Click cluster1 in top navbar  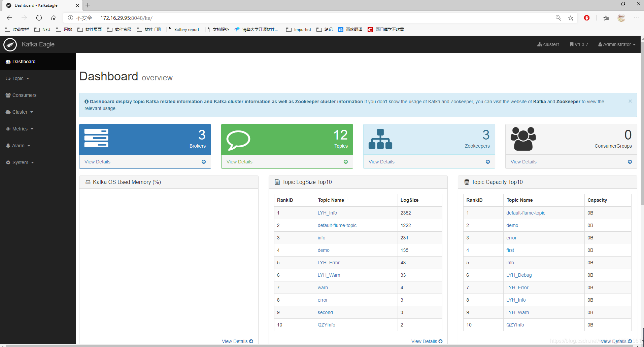[548, 44]
